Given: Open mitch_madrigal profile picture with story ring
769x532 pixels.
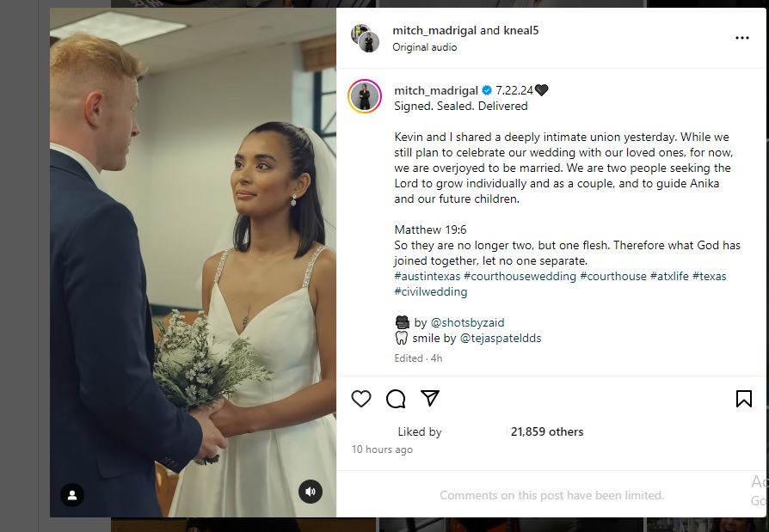Looking at the screenshot, I should coord(365,96).
